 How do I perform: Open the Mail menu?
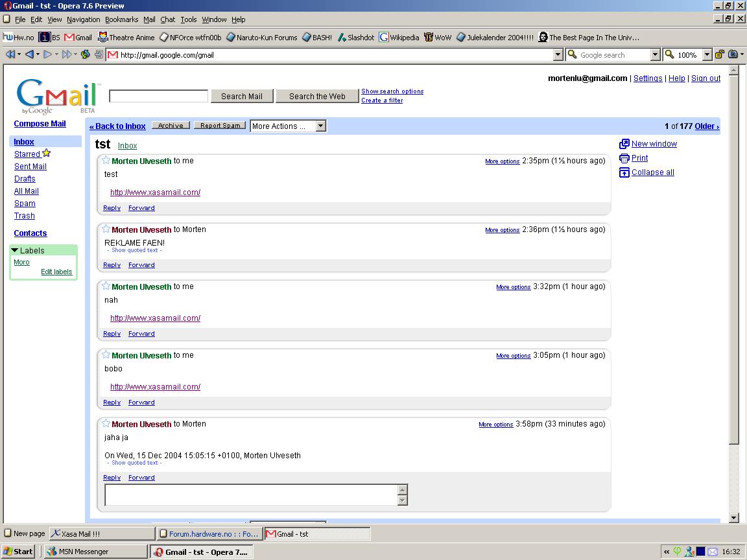(x=150, y=19)
